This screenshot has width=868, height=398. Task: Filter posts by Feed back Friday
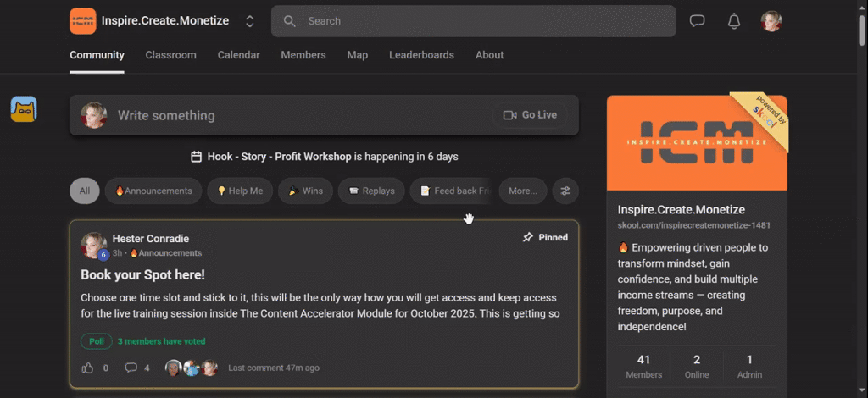(453, 191)
